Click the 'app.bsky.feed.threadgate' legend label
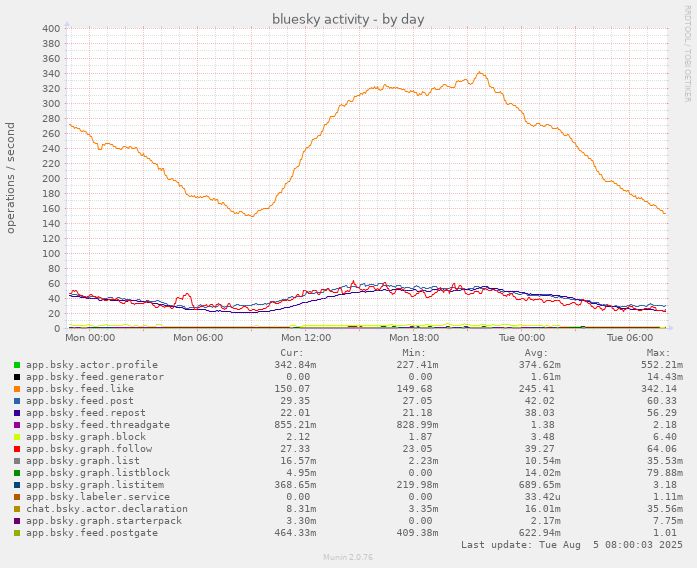 point(98,425)
